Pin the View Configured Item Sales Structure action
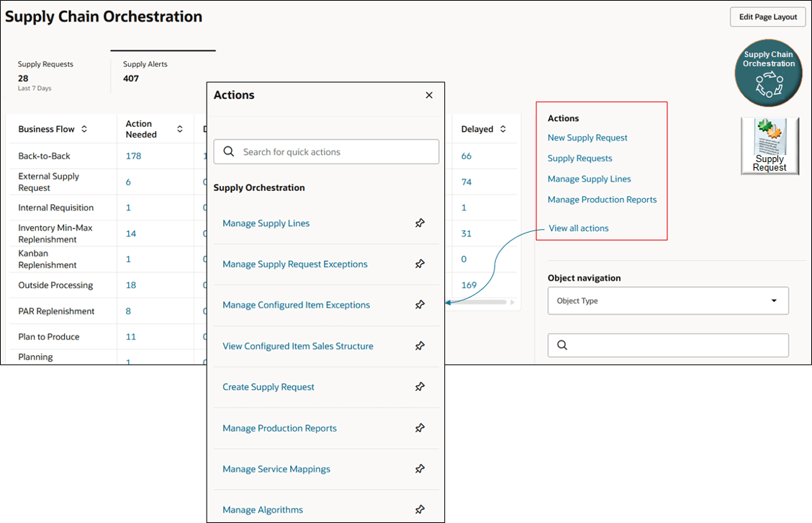 pos(420,346)
